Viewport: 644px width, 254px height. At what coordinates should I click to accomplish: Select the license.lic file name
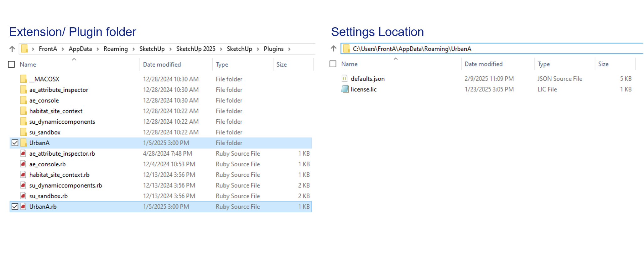[364, 89]
